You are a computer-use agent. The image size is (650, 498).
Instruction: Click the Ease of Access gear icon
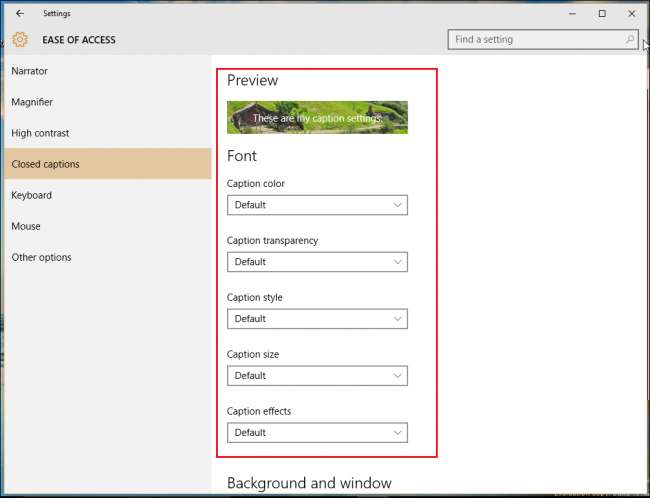20,40
